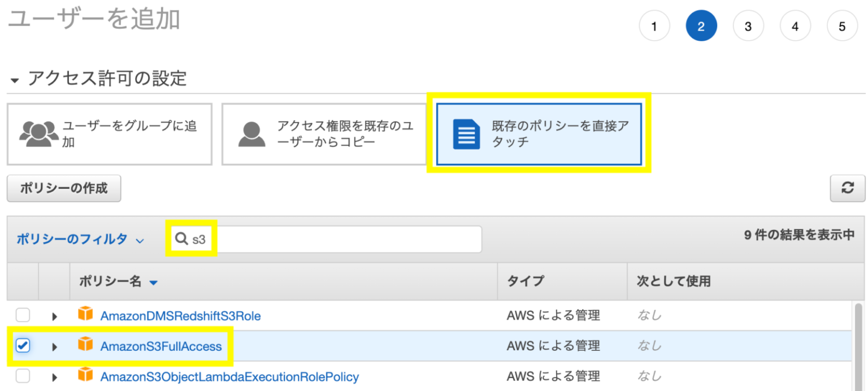Expand the AmazonS3FullAccess policy details arrow
The height and width of the screenshot is (391, 868).
pos(54,346)
